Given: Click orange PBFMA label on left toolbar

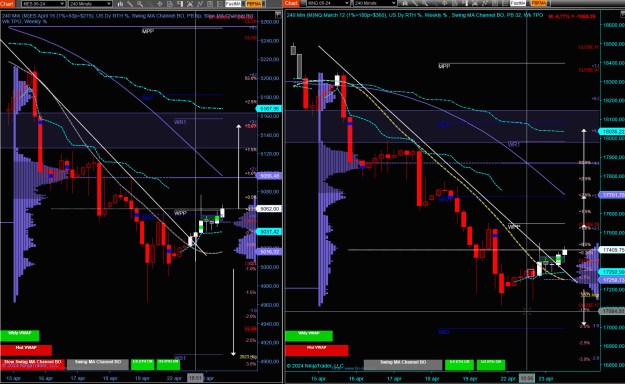Looking at the screenshot, I should [254, 4].
